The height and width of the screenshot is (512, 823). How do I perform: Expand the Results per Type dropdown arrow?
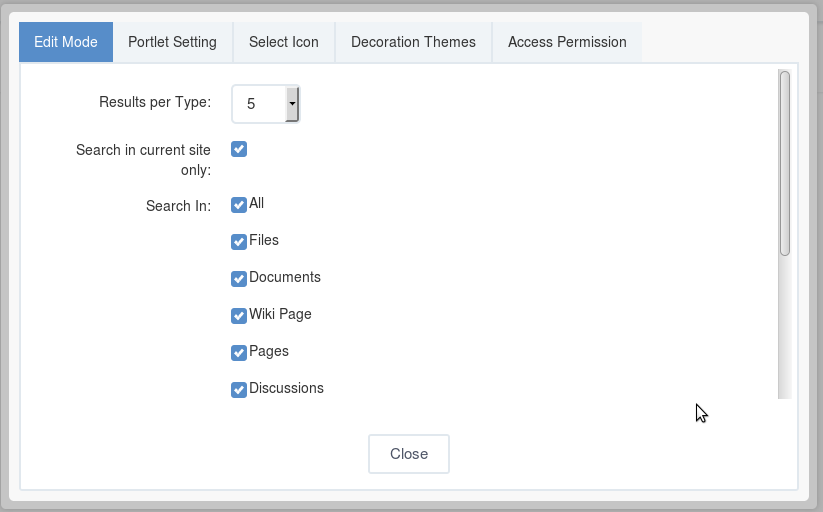292,104
